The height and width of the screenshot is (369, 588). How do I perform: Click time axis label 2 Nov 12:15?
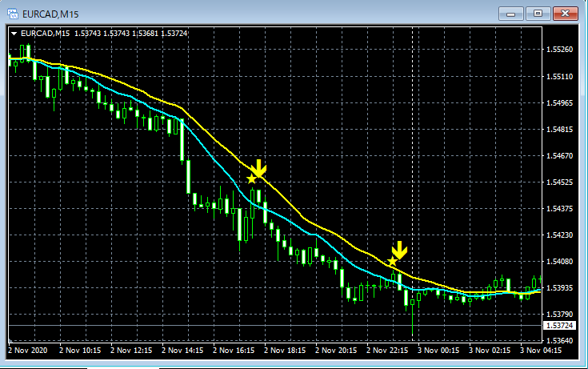[x=131, y=351]
